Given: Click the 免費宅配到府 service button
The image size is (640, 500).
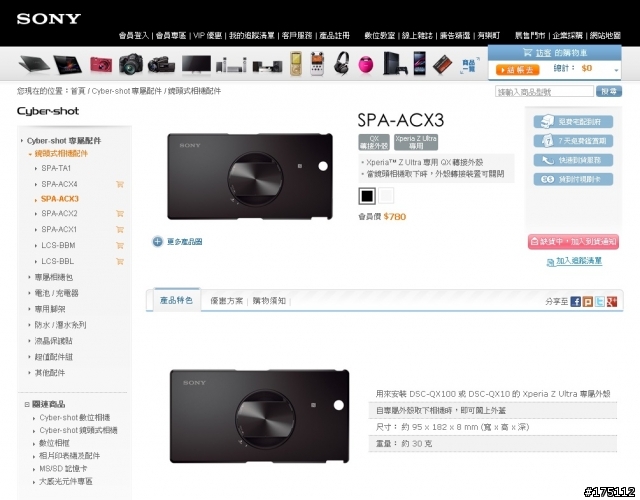Looking at the screenshot, I should [x=573, y=122].
